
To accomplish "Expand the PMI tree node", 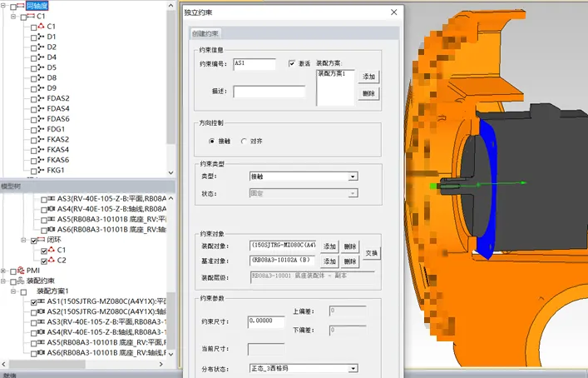I will pos(5,271).
